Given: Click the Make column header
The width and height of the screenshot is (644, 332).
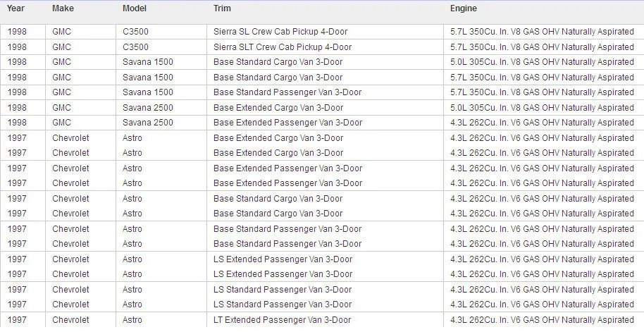Looking at the screenshot, I should click(x=62, y=8).
